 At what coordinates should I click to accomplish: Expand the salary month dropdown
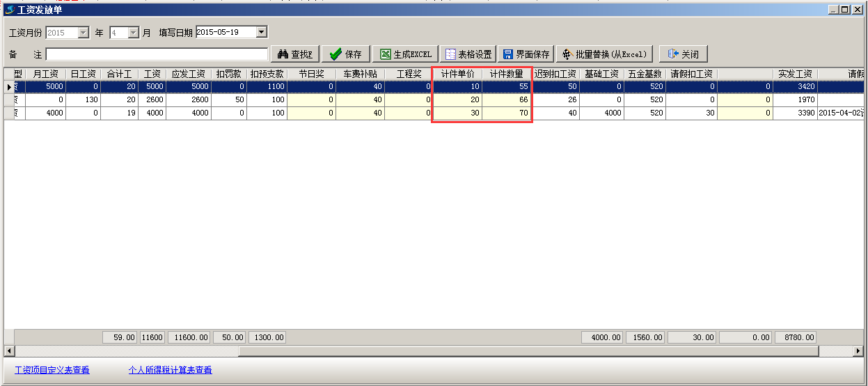tap(134, 33)
